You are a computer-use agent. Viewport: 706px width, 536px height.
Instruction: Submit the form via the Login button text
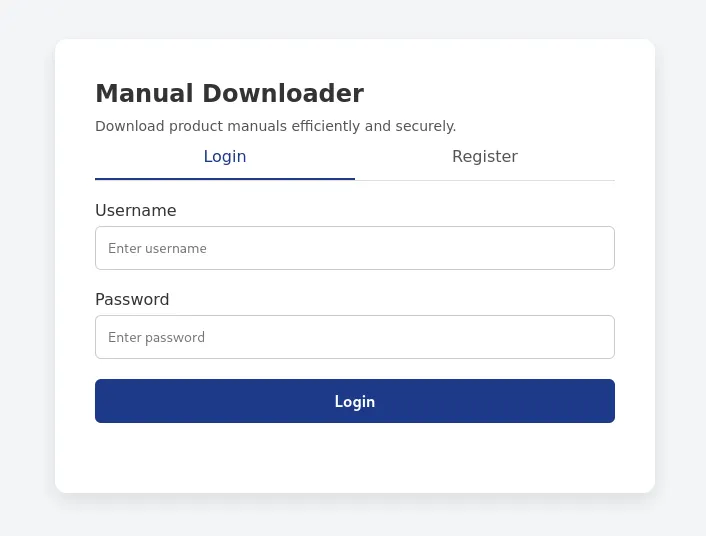pyautogui.click(x=355, y=401)
